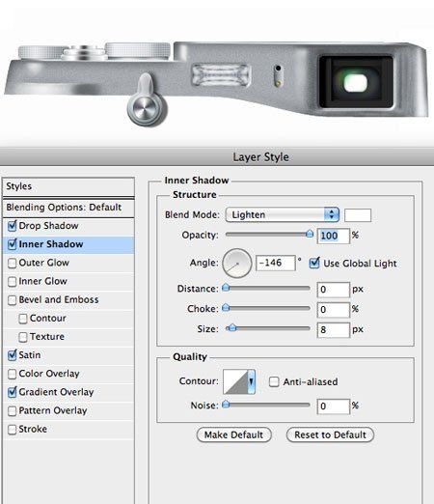Open the Contour picker dropdown arrow
The width and height of the screenshot is (434, 504).
click(x=251, y=381)
